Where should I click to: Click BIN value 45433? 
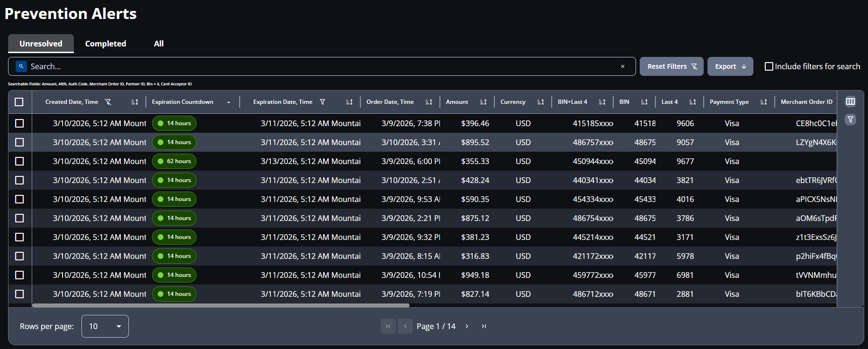point(645,199)
